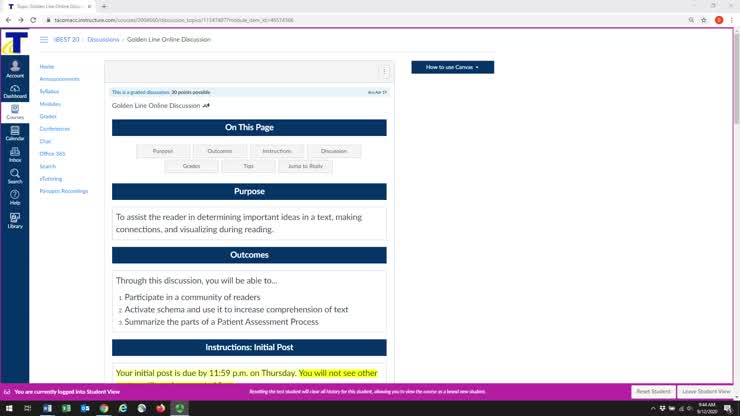Click the Leave Student View button

coord(706,391)
